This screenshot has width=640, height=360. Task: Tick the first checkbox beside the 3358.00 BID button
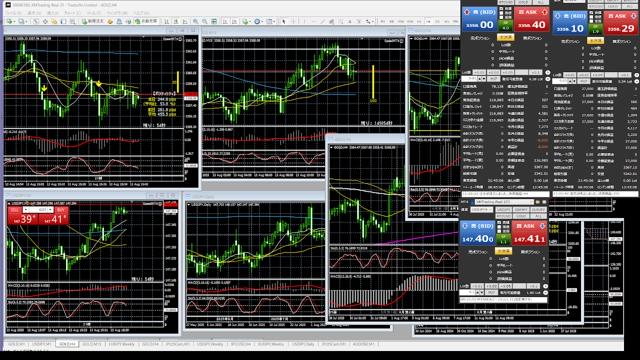tap(501, 9)
